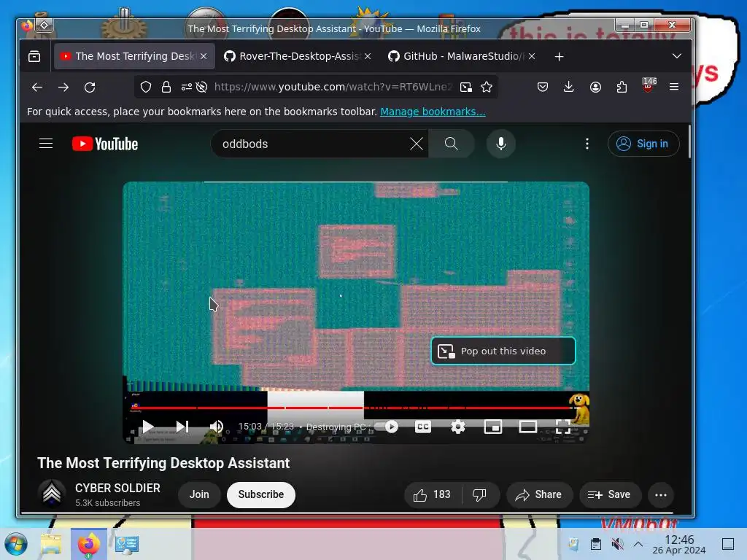
Task: Subscribe to CYBER SOLDIER channel
Action: click(261, 495)
